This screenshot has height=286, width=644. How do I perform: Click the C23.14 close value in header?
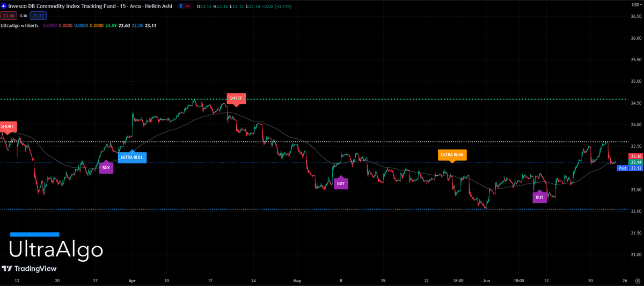coord(253,6)
